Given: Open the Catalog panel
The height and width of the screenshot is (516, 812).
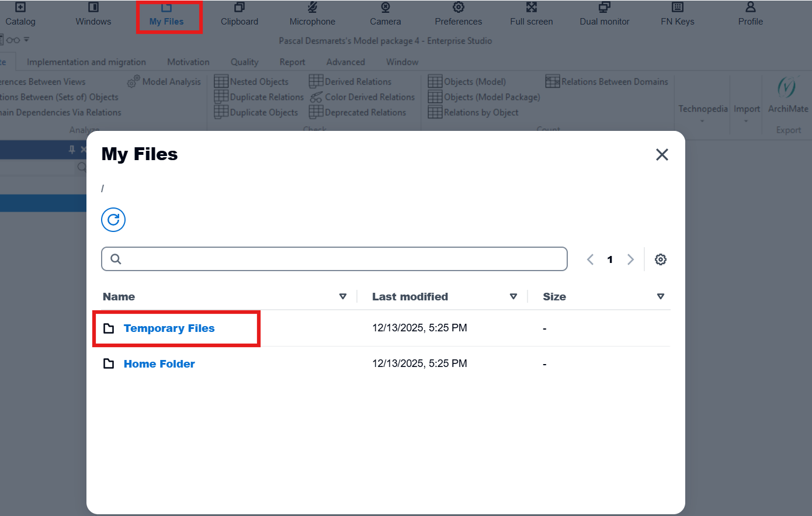Looking at the screenshot, I should coord(20,15).
